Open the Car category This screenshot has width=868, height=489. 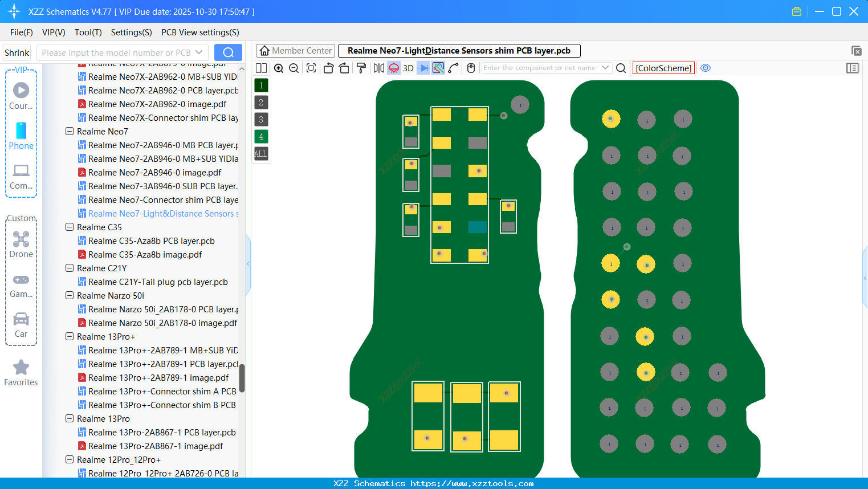[x=21, y=325]
